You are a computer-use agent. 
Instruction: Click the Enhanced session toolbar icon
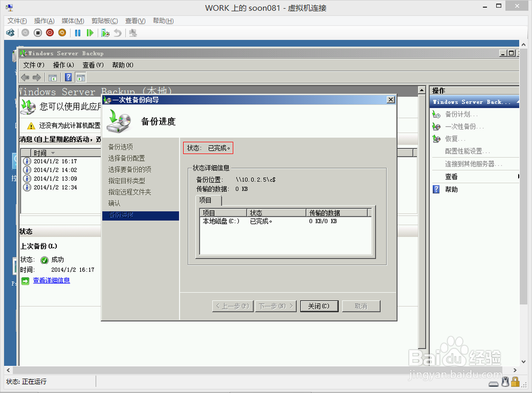click(x=133, y=33)
